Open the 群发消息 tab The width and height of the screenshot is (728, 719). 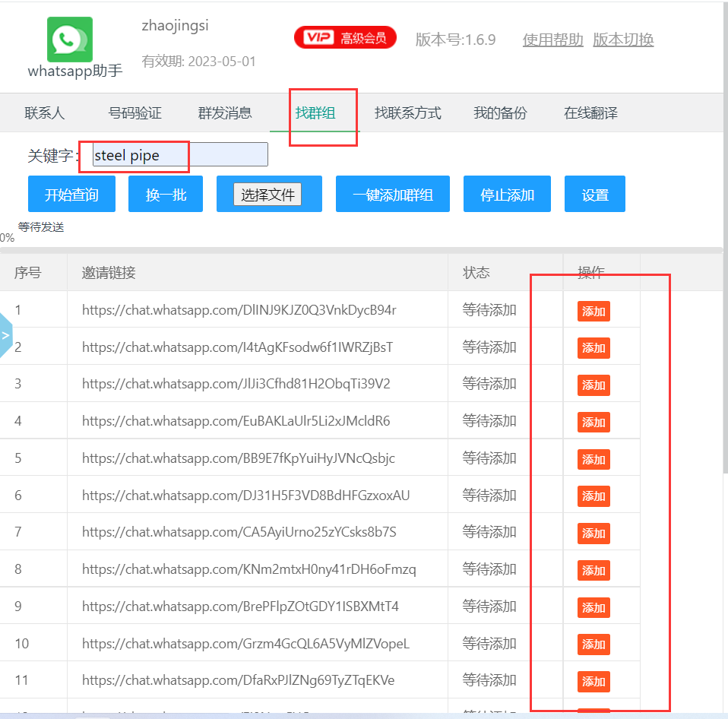pos(225,113)
